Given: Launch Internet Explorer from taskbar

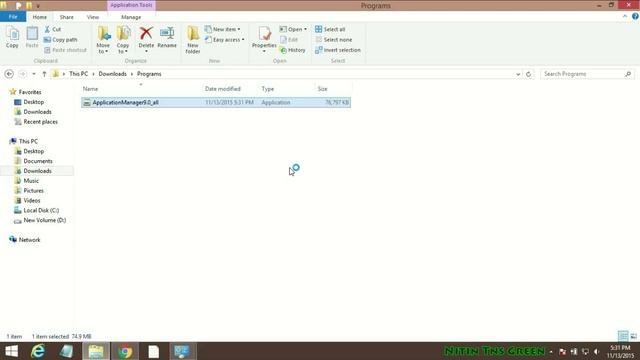Looking at the screenshot, I should [x=38, y=351].
